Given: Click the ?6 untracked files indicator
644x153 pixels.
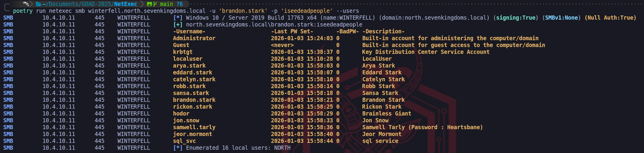Looking at the screenshot, I should tap(180, 4).
